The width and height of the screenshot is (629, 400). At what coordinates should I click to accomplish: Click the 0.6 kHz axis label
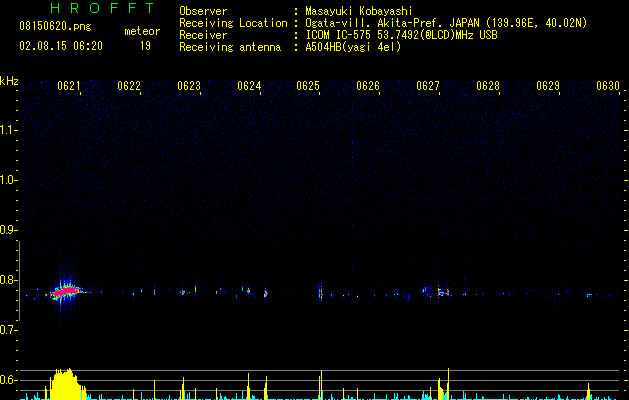tap(8, 380)
